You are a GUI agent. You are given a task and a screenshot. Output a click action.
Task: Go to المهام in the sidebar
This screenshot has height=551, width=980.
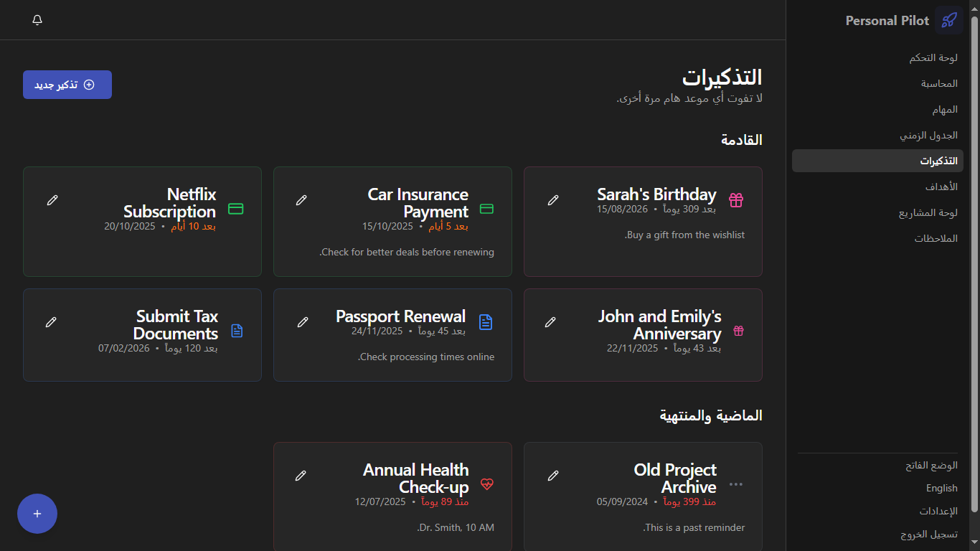coord(945,110)
